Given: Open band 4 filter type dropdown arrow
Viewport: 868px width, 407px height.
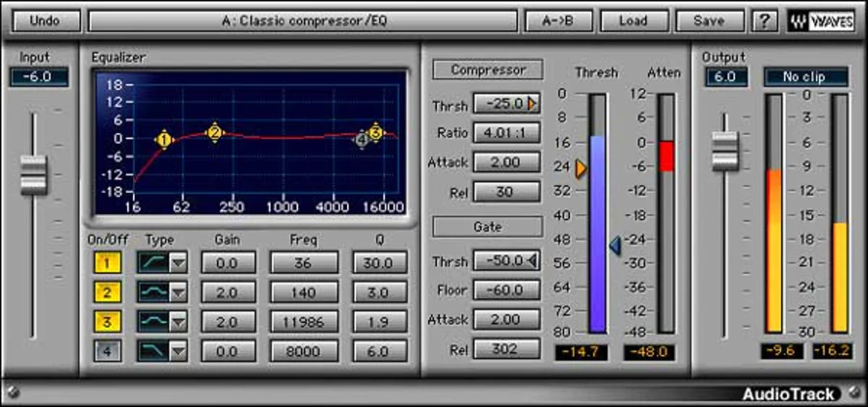Looking at the screenshot, I should pos(178,352).
